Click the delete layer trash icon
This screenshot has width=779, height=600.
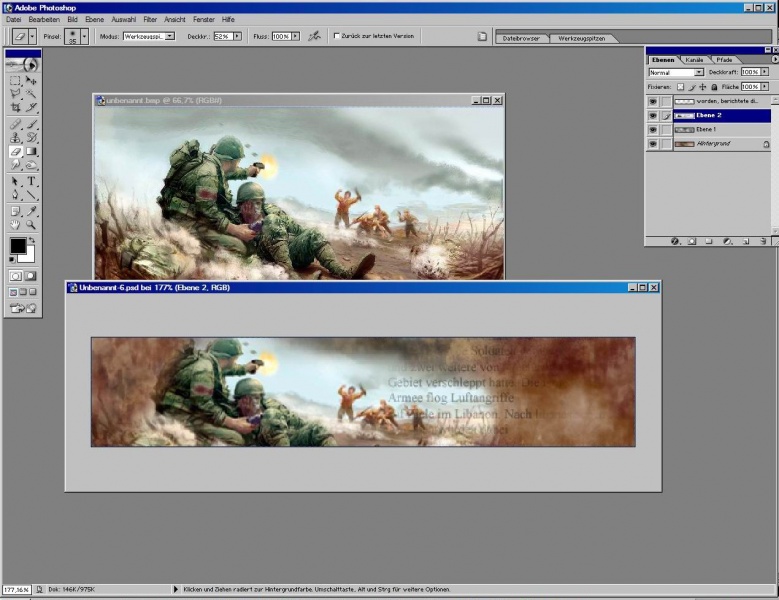click(763, 241)
